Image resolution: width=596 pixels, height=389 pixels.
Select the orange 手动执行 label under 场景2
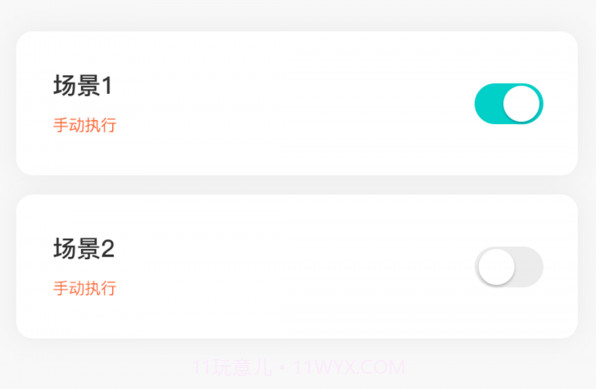pos(84,288)
